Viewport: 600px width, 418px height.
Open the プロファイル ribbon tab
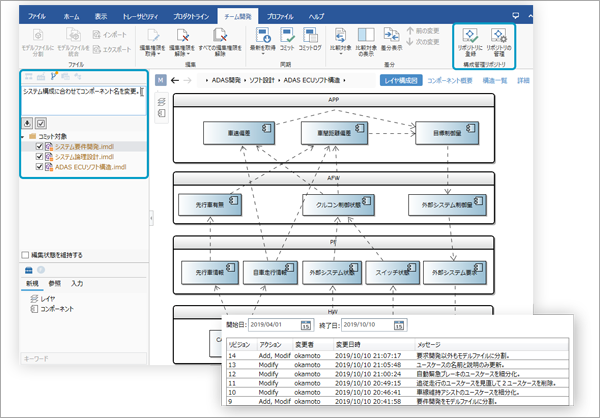click(280, 16)
